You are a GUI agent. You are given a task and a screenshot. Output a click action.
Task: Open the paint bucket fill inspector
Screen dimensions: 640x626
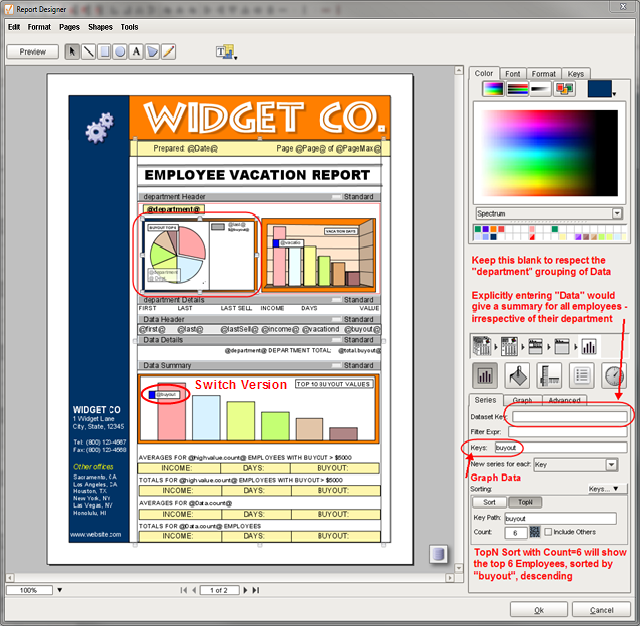(517, 375)
